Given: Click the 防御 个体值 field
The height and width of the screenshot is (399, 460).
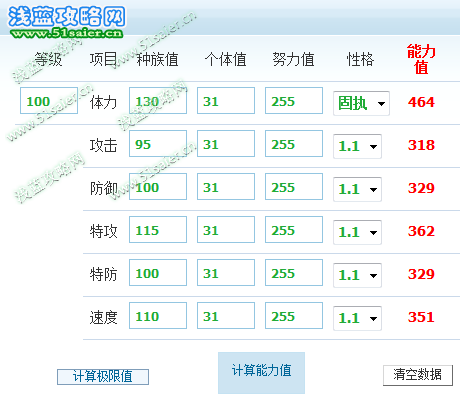Looking at the screenshot, I should click(226, 187).
